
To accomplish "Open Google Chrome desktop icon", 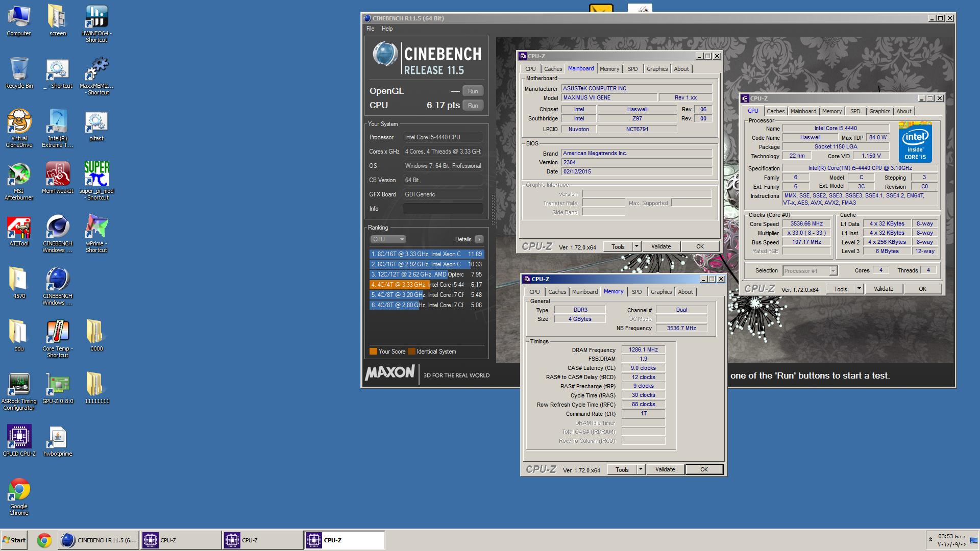I will pyautogui.click(x=19, y=496).
